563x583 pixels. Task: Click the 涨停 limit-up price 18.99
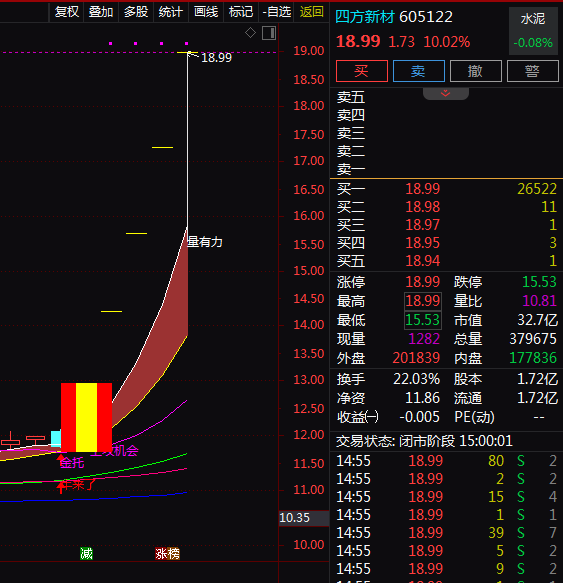pos(422,282)
